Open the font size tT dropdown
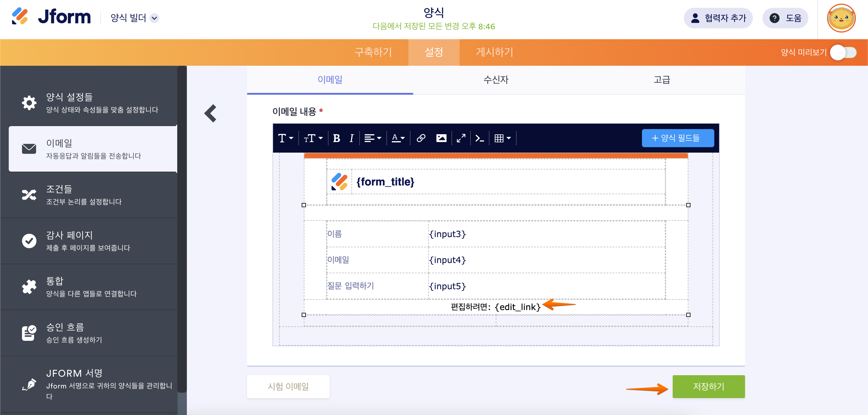Viewport: 868px width, 415px height. [x=313, y=138]
